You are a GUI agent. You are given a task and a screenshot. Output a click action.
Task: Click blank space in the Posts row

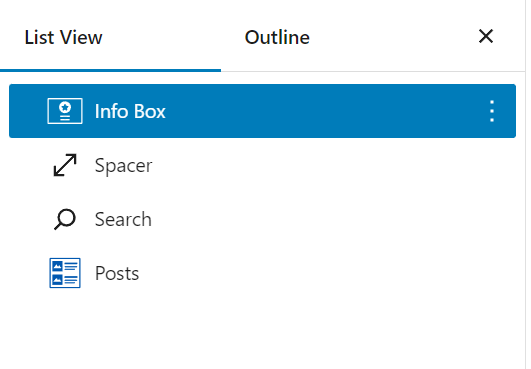pyautogui.click(x=325, y=273)
